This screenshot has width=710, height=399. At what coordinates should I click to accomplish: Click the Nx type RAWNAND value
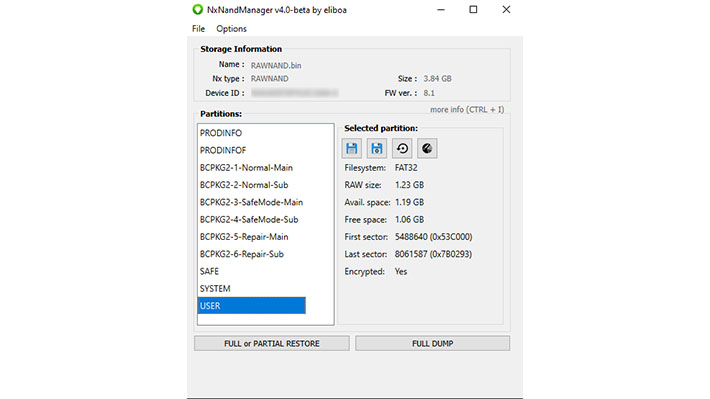pyautogui.click(x=269, y=78)
